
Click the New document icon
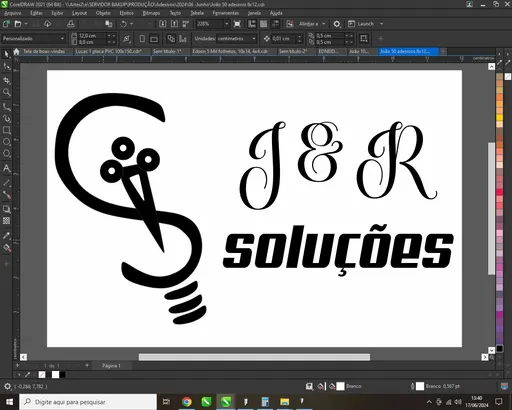[x=6, y=24]
